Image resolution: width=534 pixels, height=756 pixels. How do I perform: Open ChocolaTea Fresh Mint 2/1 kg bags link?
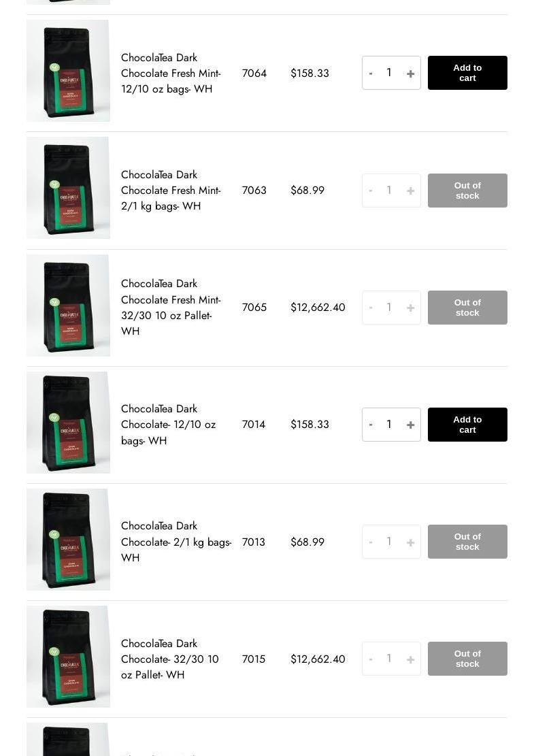pos(171,191)
